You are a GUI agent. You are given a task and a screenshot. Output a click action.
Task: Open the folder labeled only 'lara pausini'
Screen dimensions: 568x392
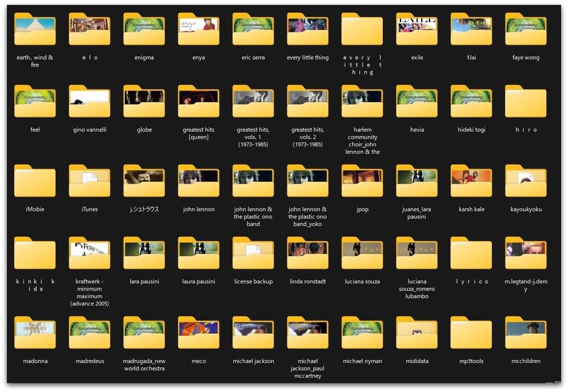click(x=144, y=253)
